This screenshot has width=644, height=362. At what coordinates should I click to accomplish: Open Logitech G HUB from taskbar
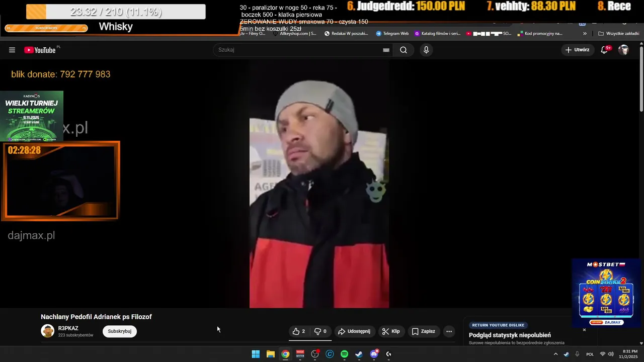pyautogui.click(x=388, y=354)
